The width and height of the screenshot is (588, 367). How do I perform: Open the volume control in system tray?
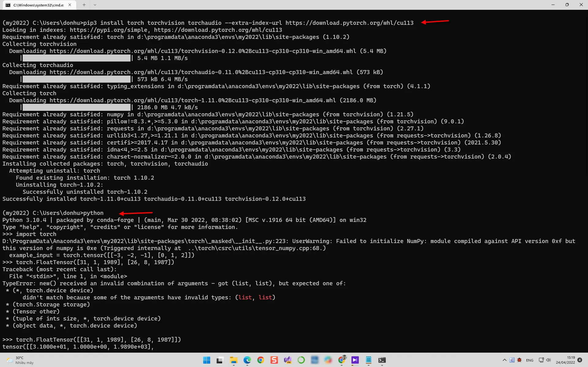click(x=548, y=360)
